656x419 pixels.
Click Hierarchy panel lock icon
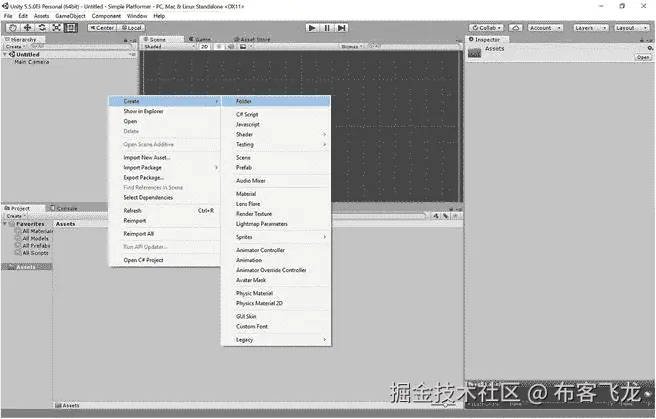click(x=126, y=40)
